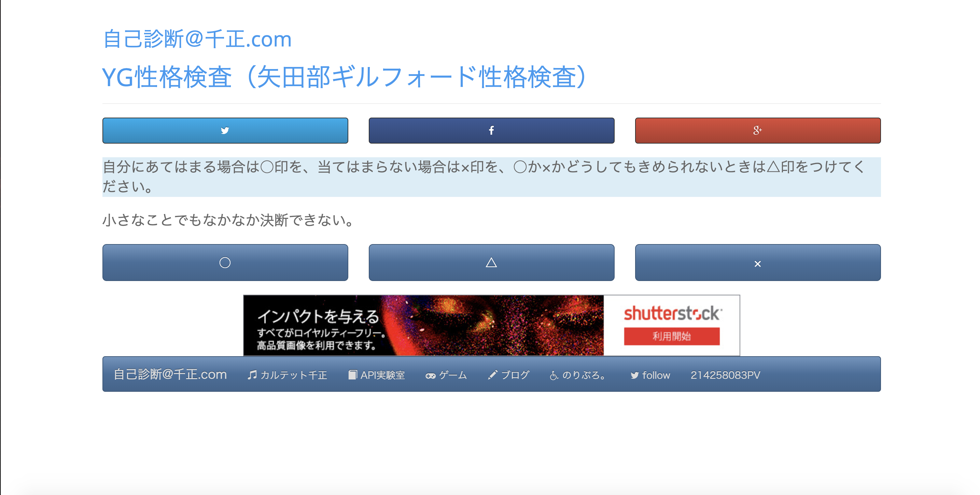Click the wheelchair icon beside のりぶる。
Viewport: 980px width, 495px height.
pos(554,375)
